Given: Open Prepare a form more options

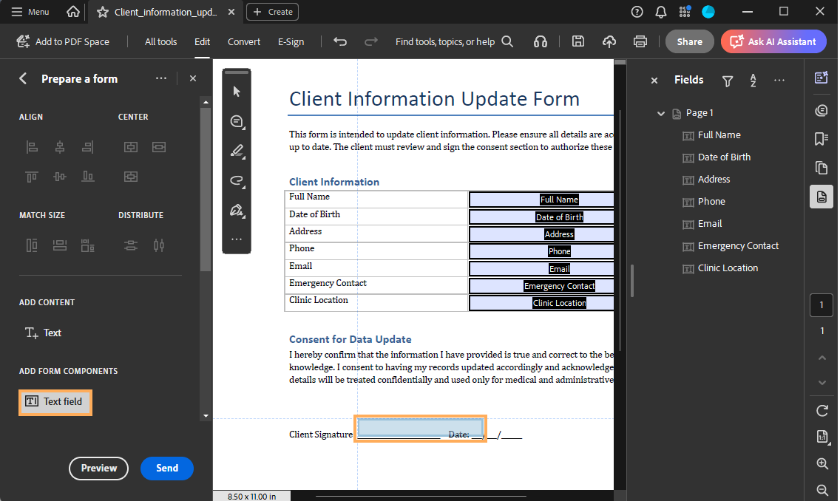Looking at the screenshot, I should [161, 79].
